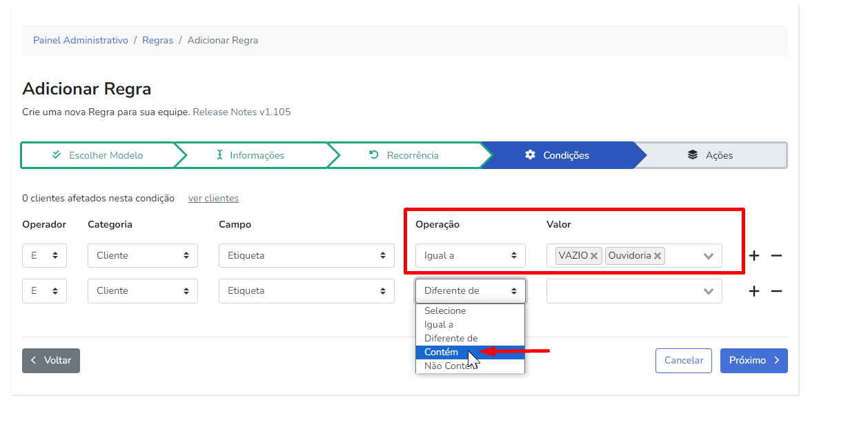Open the second row Valor dropdown
This screenshot has width=868, height=438.
click(x=708, y=291)
